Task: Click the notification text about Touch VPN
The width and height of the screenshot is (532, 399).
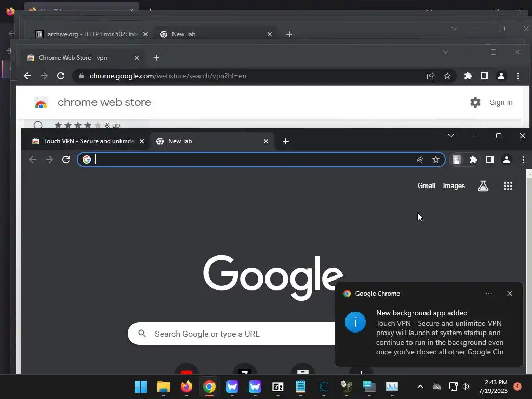Action: click(x=440, y=337)
